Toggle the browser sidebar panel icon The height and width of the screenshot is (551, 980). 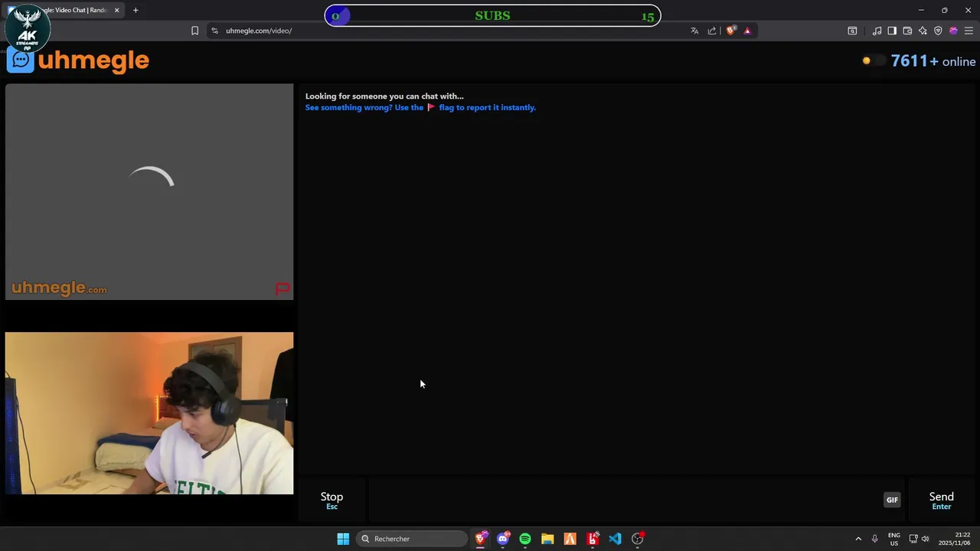(892, 31)
